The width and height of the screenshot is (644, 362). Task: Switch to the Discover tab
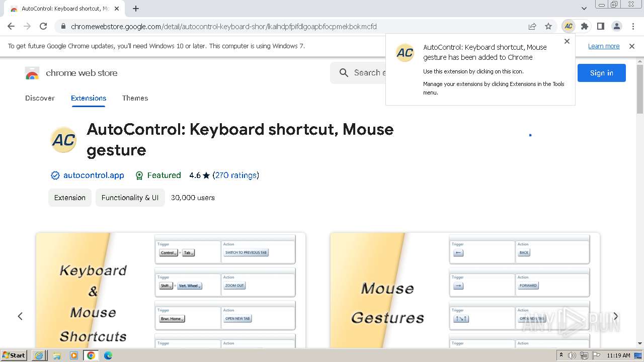click(40, 98)
